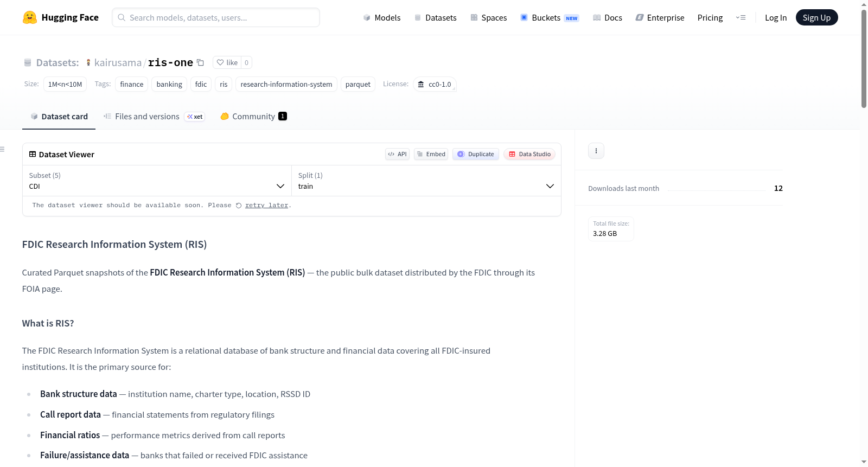Click the Log In link
The image size is (868, 467).
776,17
